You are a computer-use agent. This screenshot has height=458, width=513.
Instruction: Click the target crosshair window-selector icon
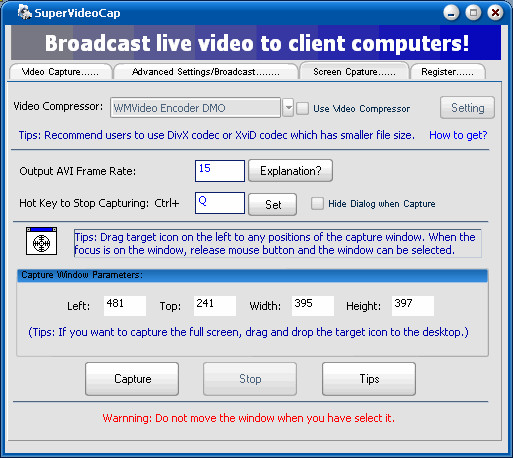pyautogui.click(x=41, y=241)
